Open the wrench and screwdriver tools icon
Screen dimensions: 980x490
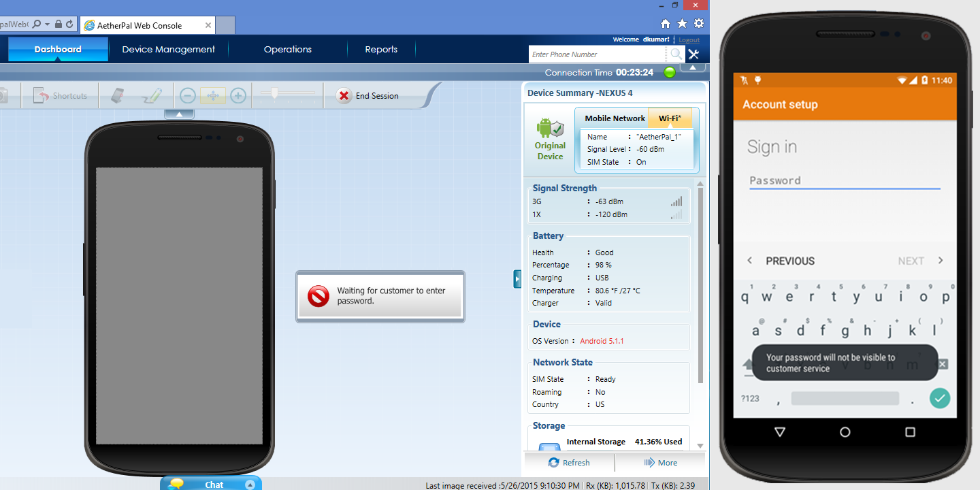pyautogui.click(x=693, y=54)
